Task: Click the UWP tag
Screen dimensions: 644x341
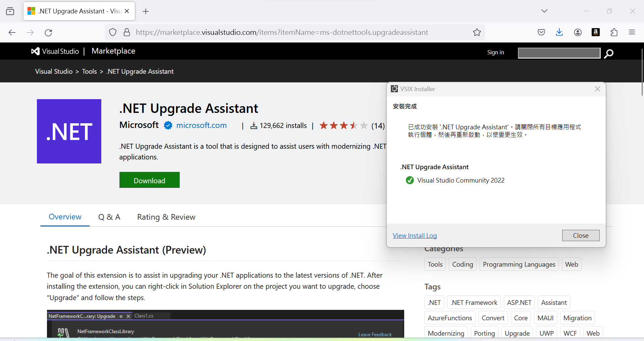Action: 546,333
